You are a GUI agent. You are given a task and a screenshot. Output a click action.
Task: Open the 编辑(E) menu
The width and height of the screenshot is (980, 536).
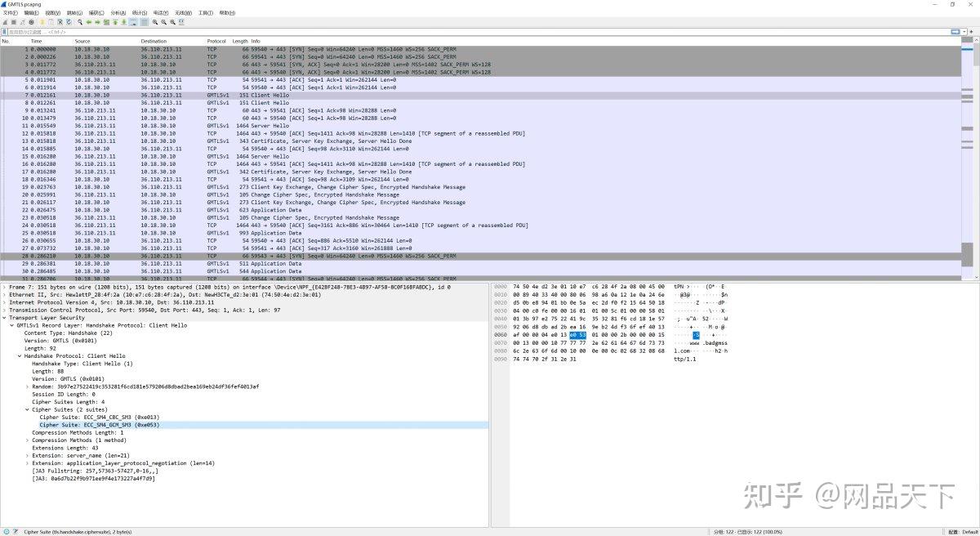tap(31, 13)
